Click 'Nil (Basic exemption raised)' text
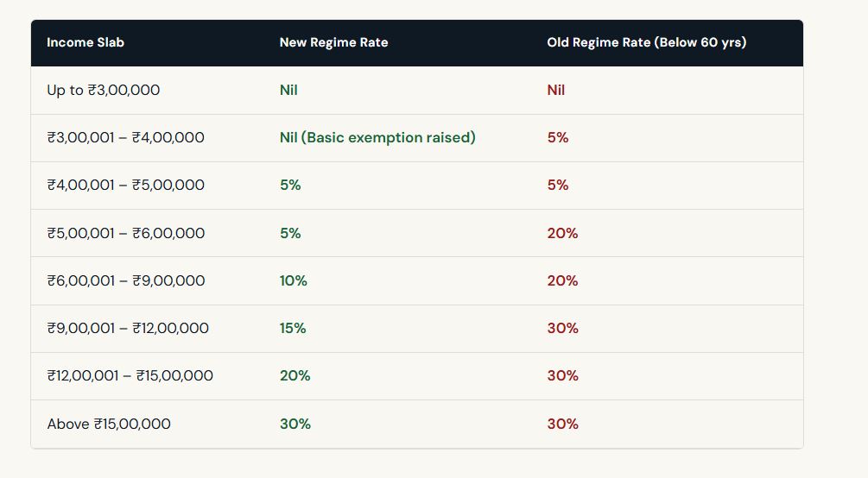The image size is (868, 478). click(x=377, y=137)
